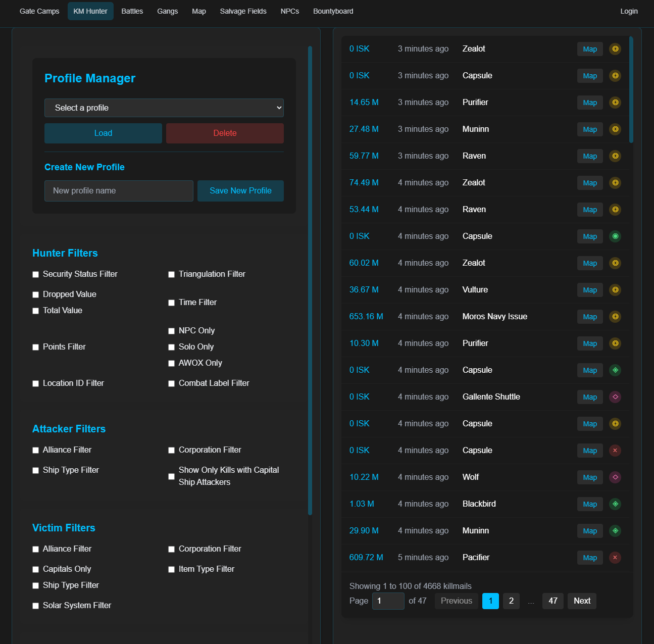The width and height of the screenshot is (654, 644).
Task: Click the red X icon on the Pacifier row
Action: [615, 558]
